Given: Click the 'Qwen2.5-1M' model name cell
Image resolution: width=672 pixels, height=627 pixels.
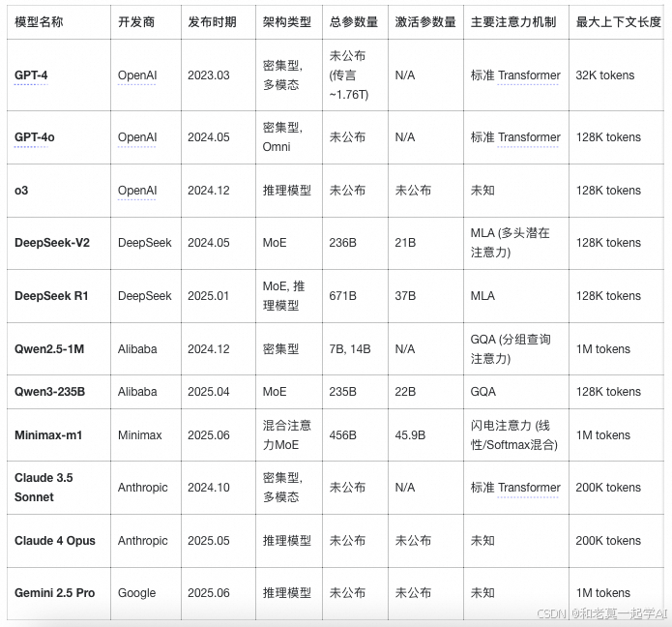Looking at the screenshot, I should pos(59,349).
